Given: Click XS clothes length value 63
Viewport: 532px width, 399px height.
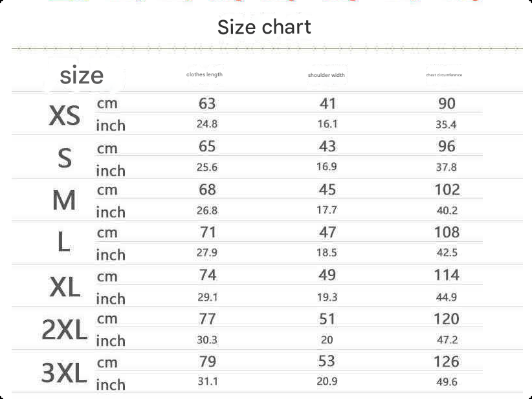Looking at the screenshot, I should [207, 103].
